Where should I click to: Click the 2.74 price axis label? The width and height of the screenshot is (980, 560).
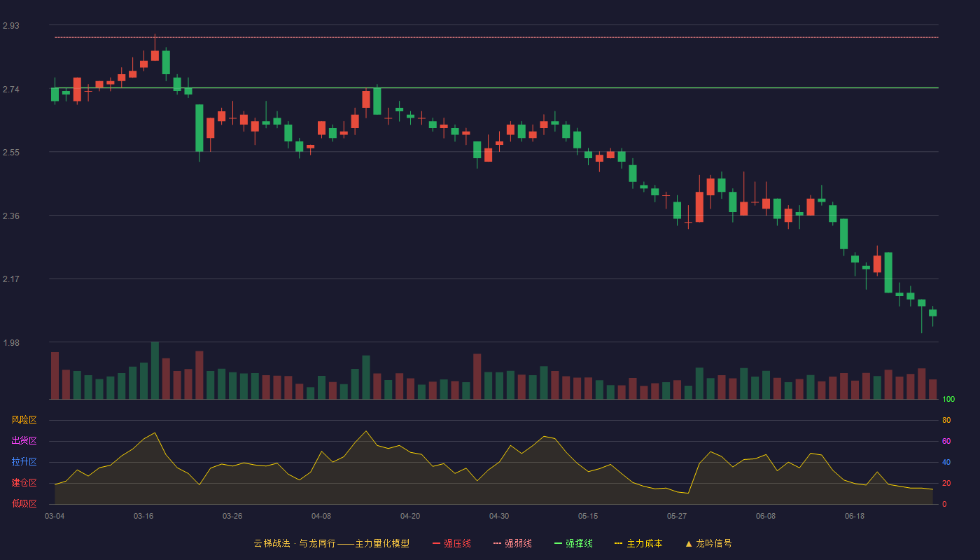pos(11,90)
